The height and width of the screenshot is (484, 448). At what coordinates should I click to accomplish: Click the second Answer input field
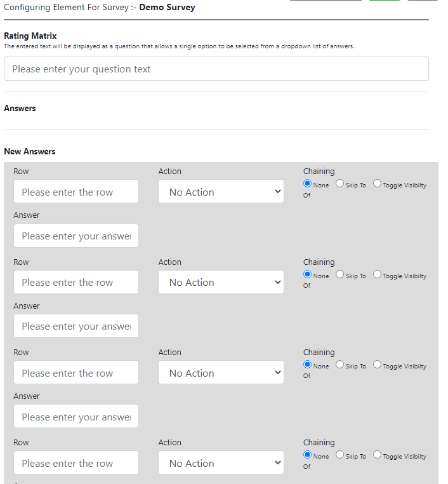(x=76, y=326)
